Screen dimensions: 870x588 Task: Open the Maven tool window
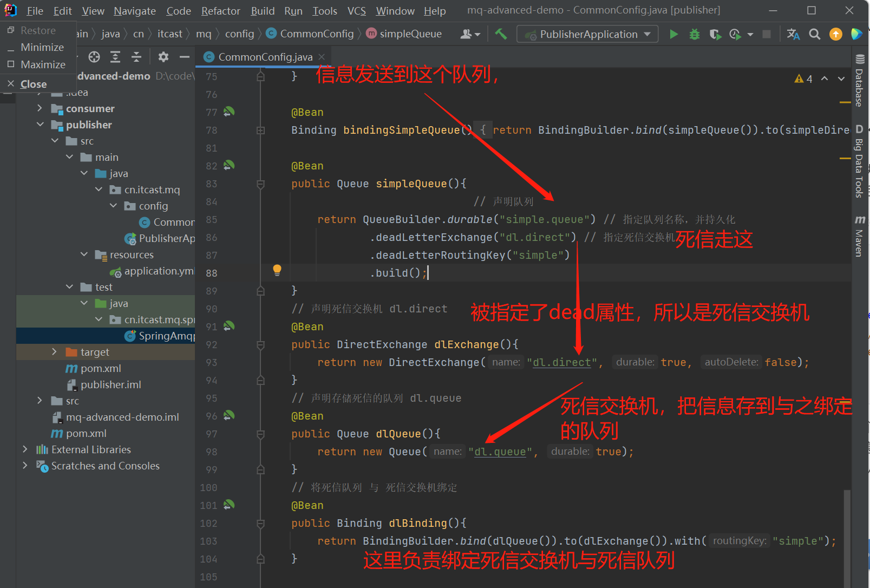pyautogui.click(x=859, y=236)
